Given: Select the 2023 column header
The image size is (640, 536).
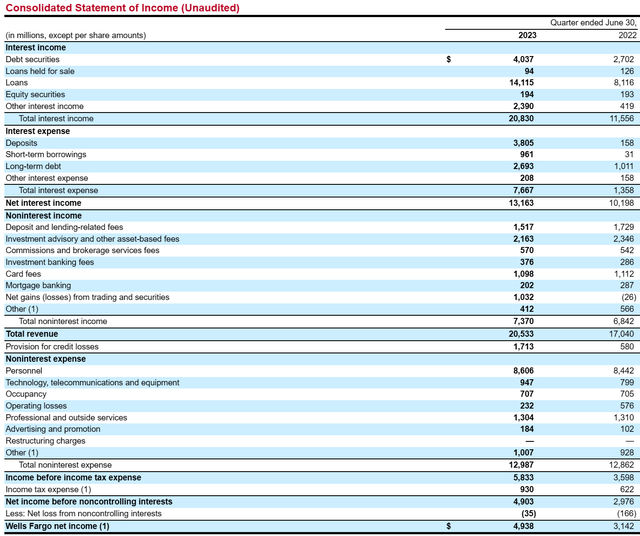Looking at the screenshot, I should (x=525, y=35).
